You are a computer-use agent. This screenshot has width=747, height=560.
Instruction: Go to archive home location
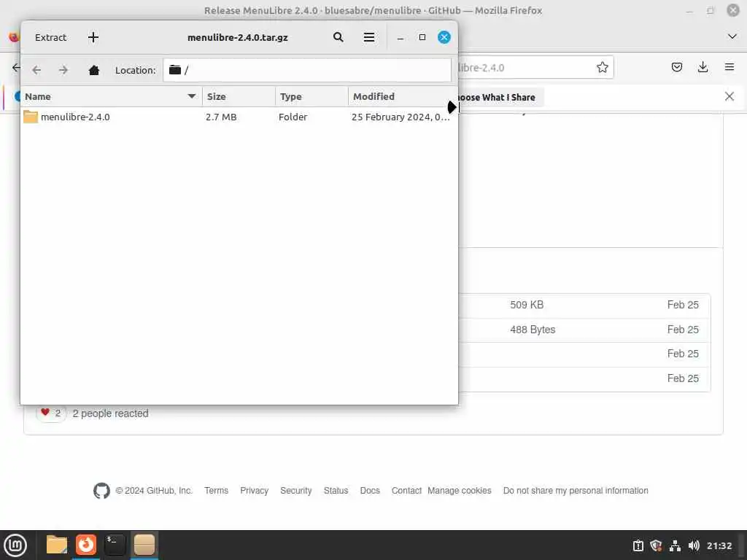click(94, 70)
